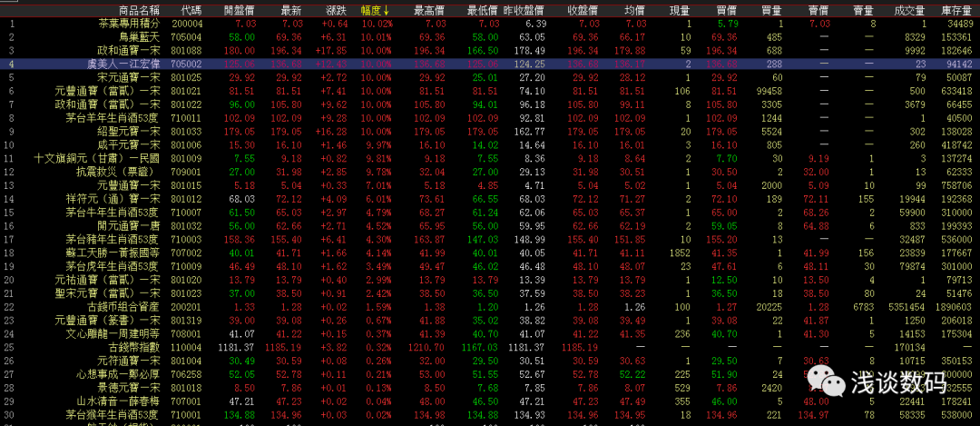The height and width of the screenshot is (426, 980).
Task: Select row 蘇工天勝一黃振國等
Action: (490, 253)
